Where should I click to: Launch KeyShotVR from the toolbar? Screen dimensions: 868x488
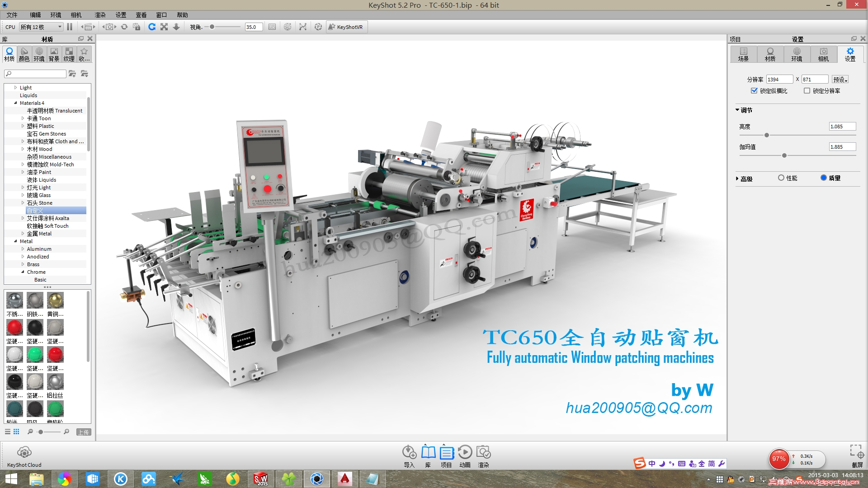coord(346,27)
